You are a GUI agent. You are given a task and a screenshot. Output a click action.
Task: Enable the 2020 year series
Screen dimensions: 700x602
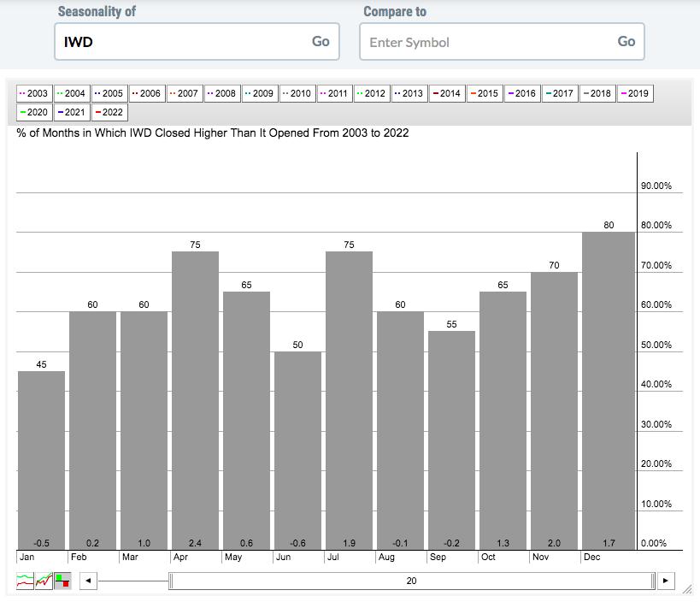34,112
